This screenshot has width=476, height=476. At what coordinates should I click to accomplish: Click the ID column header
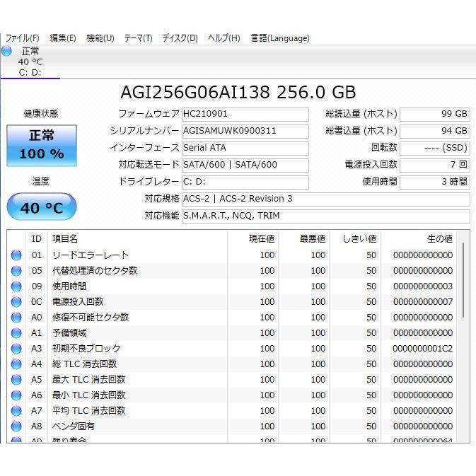point(37,239)
